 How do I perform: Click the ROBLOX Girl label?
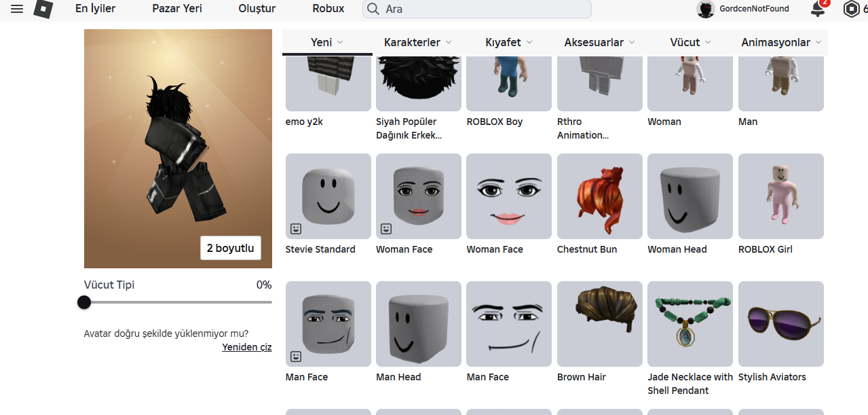point(766,249)
